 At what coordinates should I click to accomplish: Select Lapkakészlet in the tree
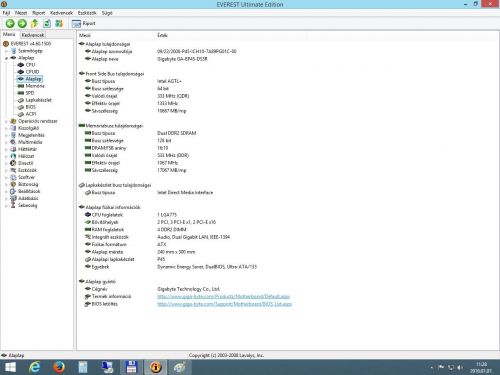[38, 100]
